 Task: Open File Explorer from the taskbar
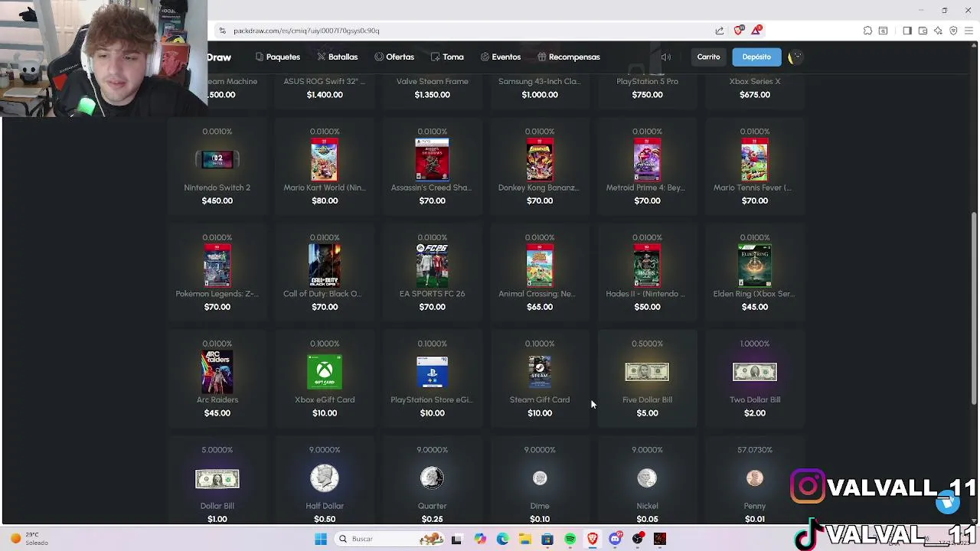524,539
